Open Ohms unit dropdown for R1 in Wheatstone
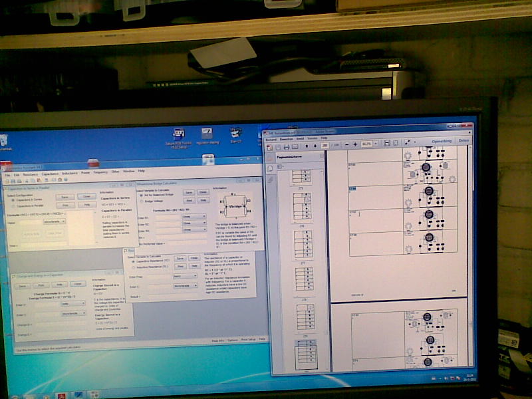532x399 pixels. click(194, 216)
